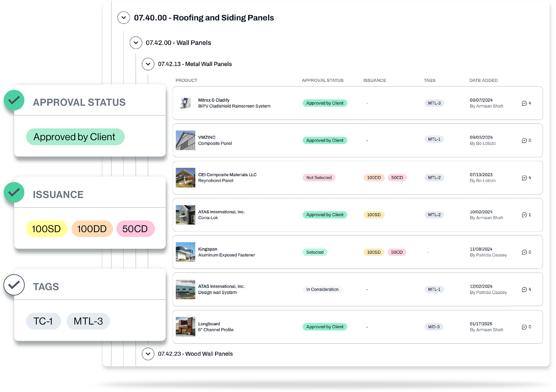The height and width of the screenshot is (392, 556).
Task: Open comments on ATAS Design wall System
Action: pos(524,289)
